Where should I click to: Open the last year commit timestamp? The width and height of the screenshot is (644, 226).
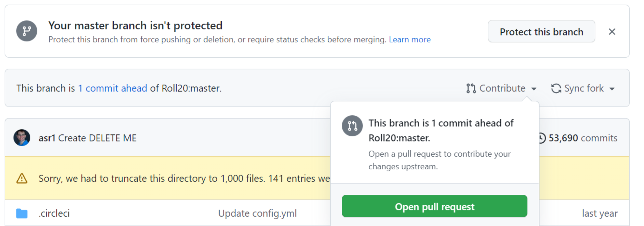click(x=600, y=213)
